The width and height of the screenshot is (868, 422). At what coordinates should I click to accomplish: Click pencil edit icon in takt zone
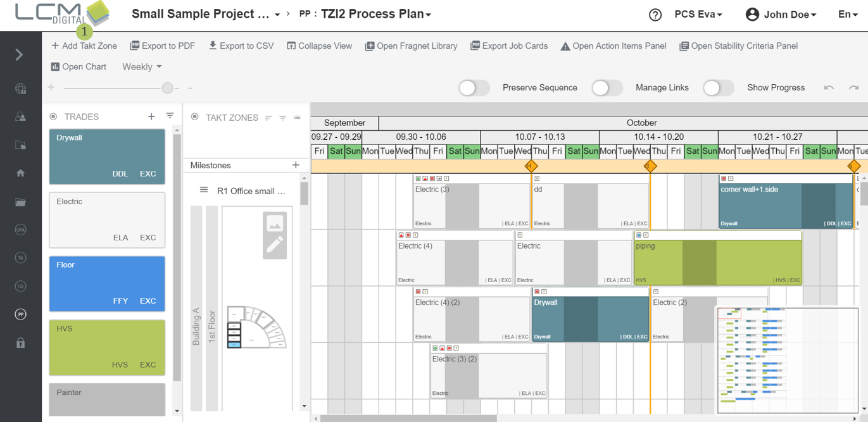(x=275, y=245)
